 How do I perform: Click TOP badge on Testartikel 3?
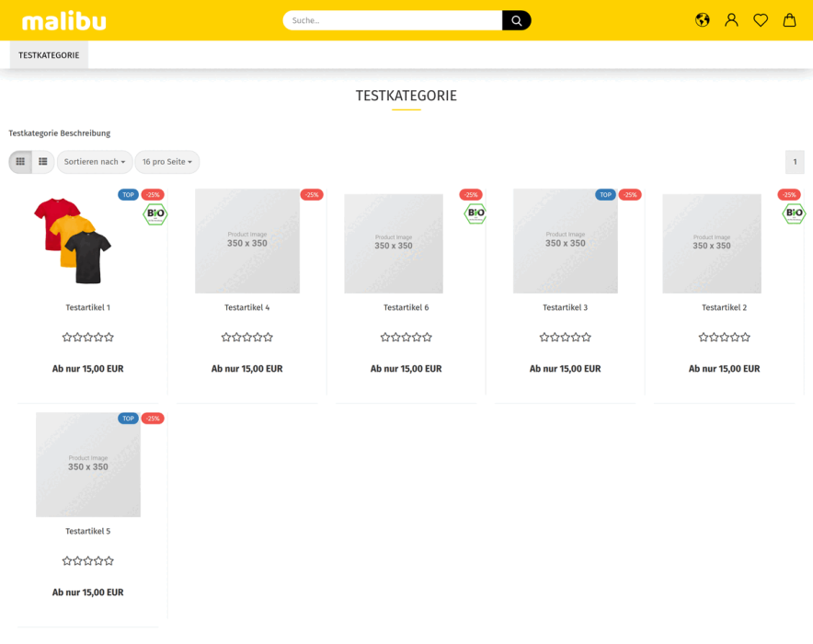pos(605,195)
